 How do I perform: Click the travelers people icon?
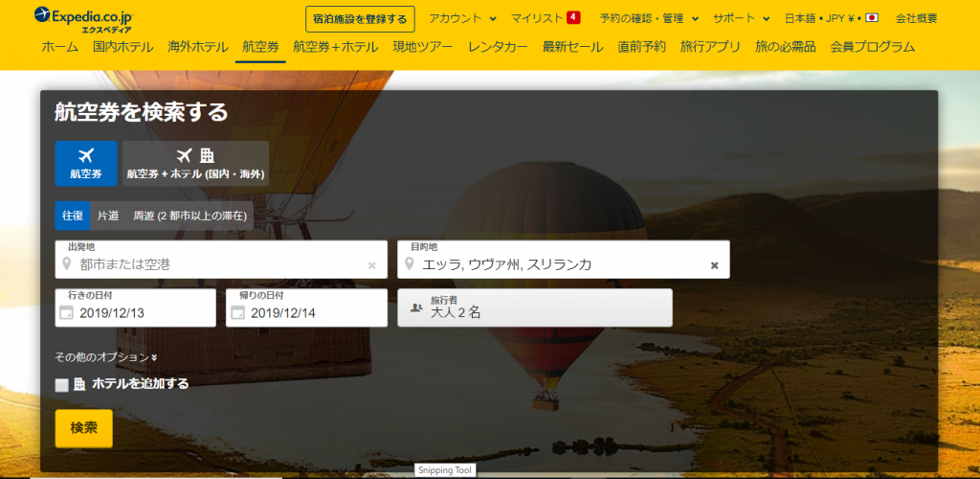(416, 308)
